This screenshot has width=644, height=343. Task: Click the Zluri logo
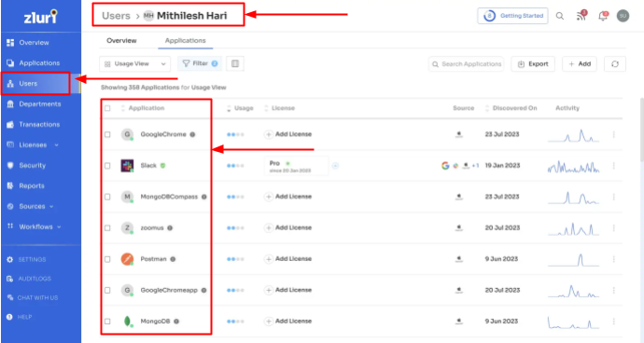[40, 17]
